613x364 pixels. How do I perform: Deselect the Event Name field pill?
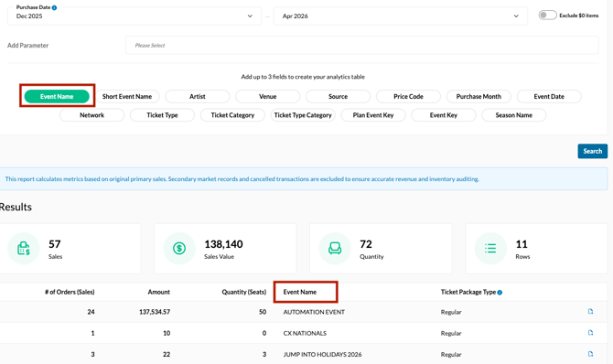57,97
